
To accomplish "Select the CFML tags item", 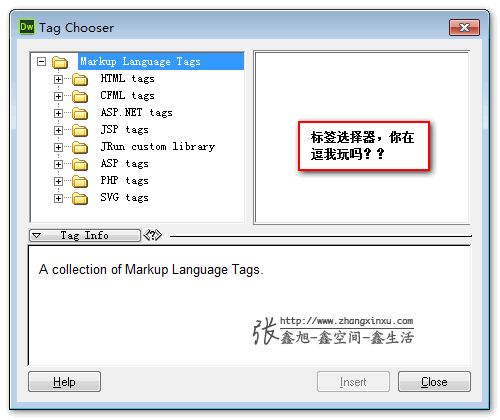I will pyautogui.click(x=128, y=96).
